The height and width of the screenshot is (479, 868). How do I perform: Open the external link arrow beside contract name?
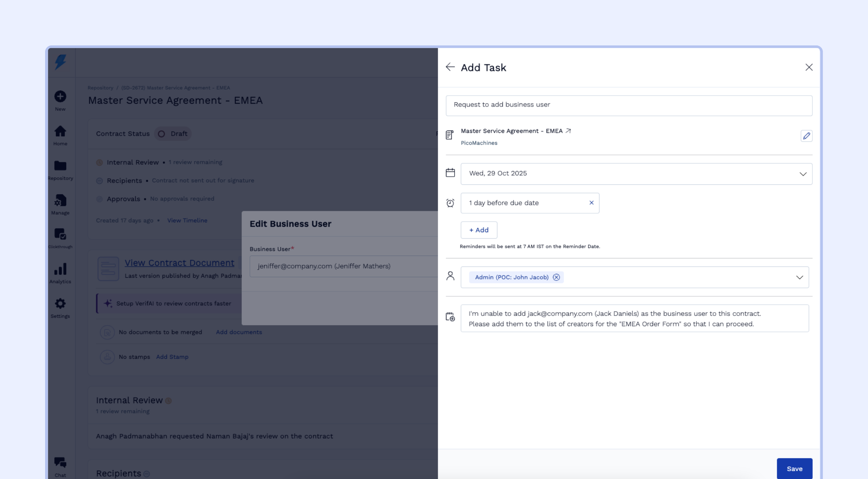[x=568, y=131]
